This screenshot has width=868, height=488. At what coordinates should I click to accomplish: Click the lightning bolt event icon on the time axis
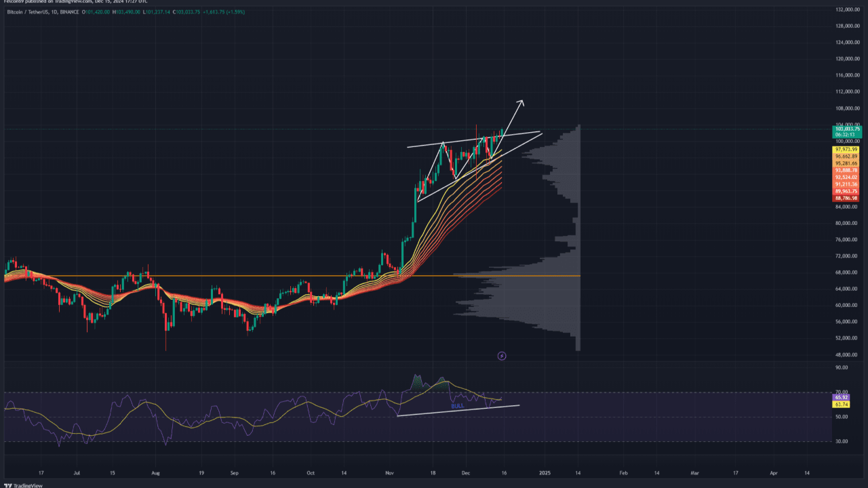[x=502, y=355]
